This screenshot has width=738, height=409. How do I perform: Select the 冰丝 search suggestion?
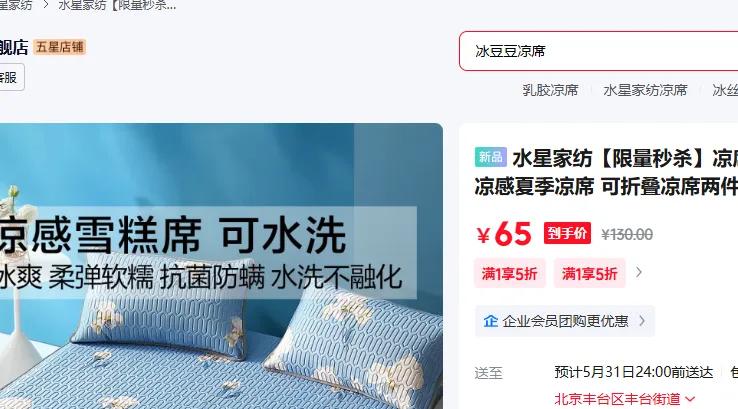(725, 90)
